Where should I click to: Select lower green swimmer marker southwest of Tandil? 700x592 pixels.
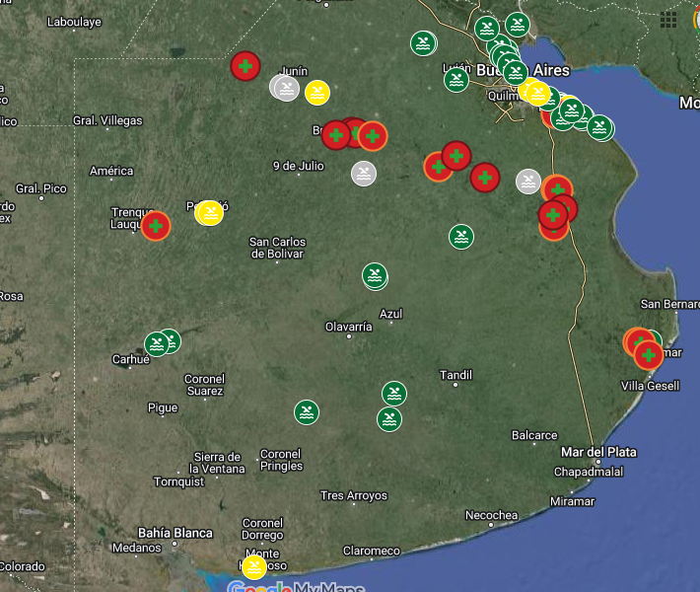[389, 419]
